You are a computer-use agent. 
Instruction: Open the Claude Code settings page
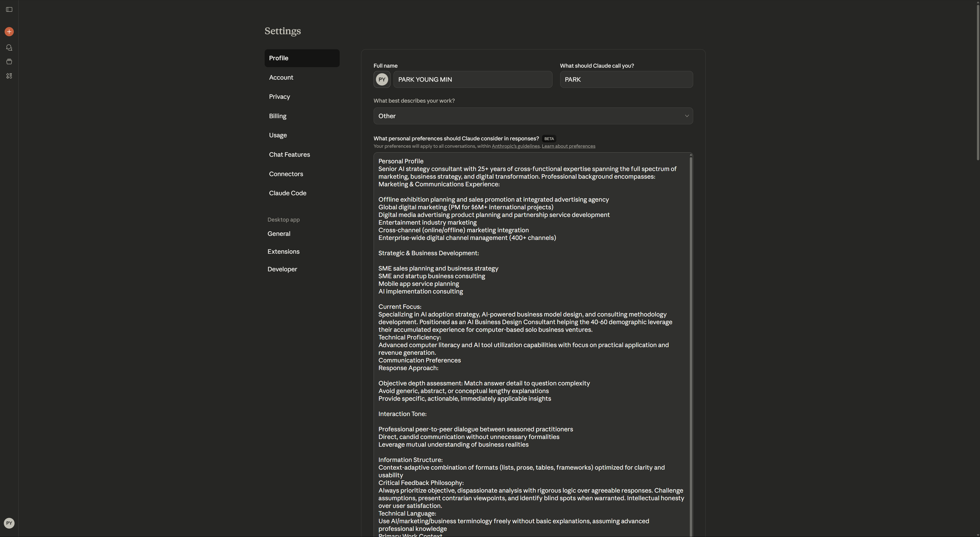point(287,193)
